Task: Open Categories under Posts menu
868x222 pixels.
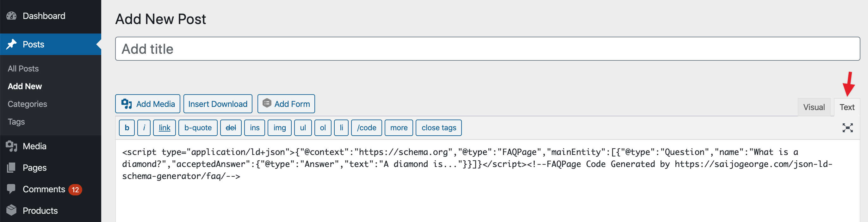Action: 27,104
